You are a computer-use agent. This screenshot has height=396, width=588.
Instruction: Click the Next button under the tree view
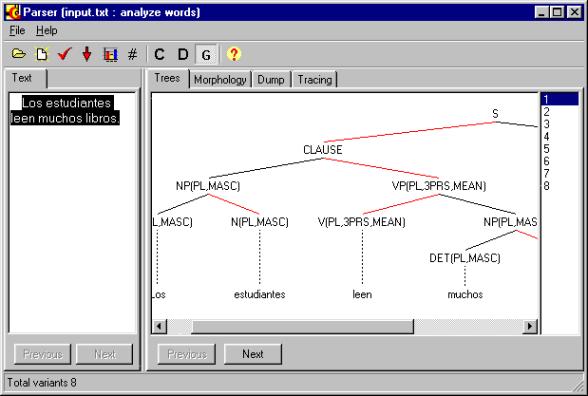pyautogui.click(x=253, y=354)
